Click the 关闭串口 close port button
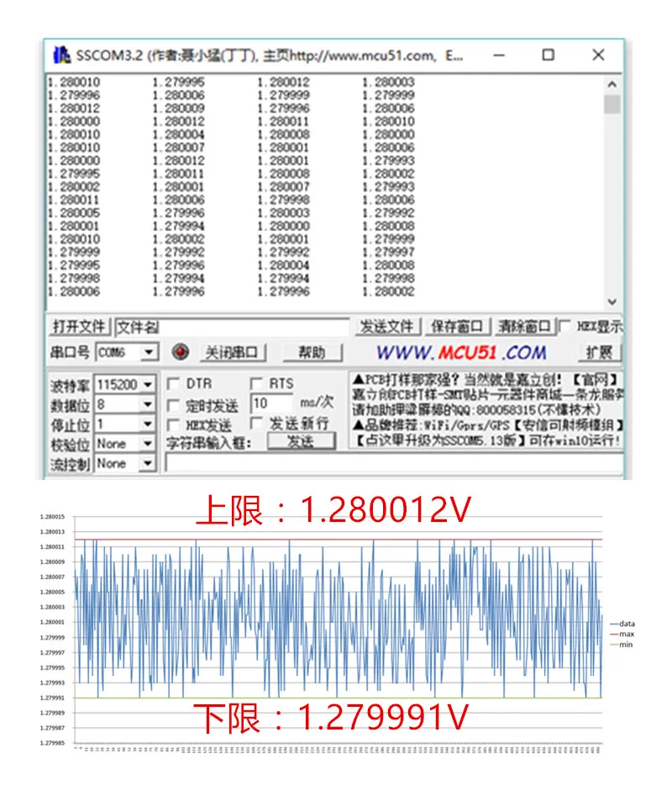This screenshot has width=672, height=785. tap(232, 352)
